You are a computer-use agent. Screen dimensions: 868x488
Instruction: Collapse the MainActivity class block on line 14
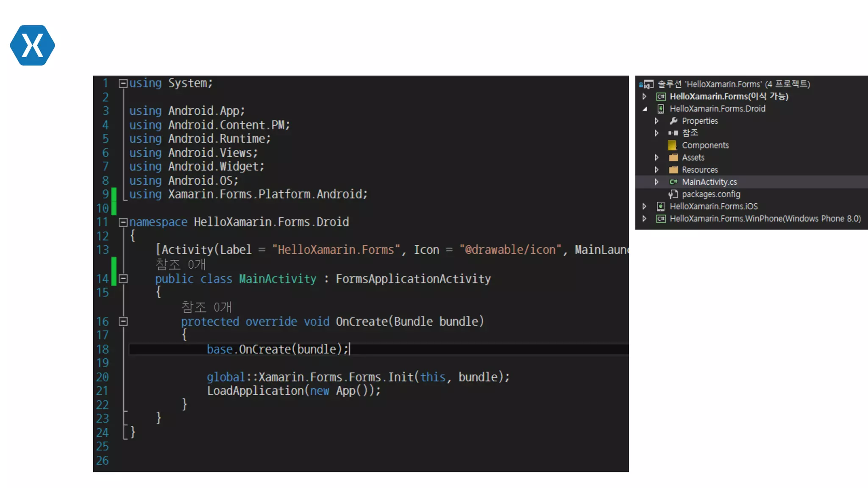123,279
